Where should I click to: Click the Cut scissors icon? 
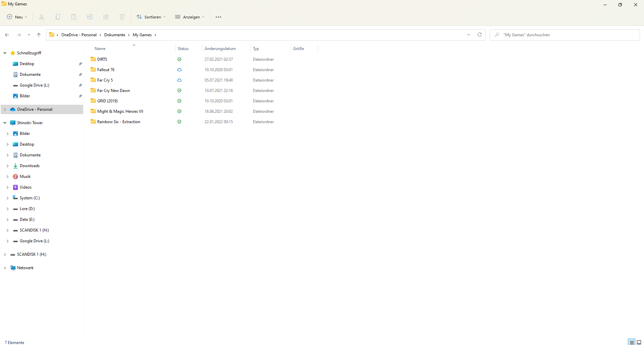pyautogui.click(x=42, y=17)
